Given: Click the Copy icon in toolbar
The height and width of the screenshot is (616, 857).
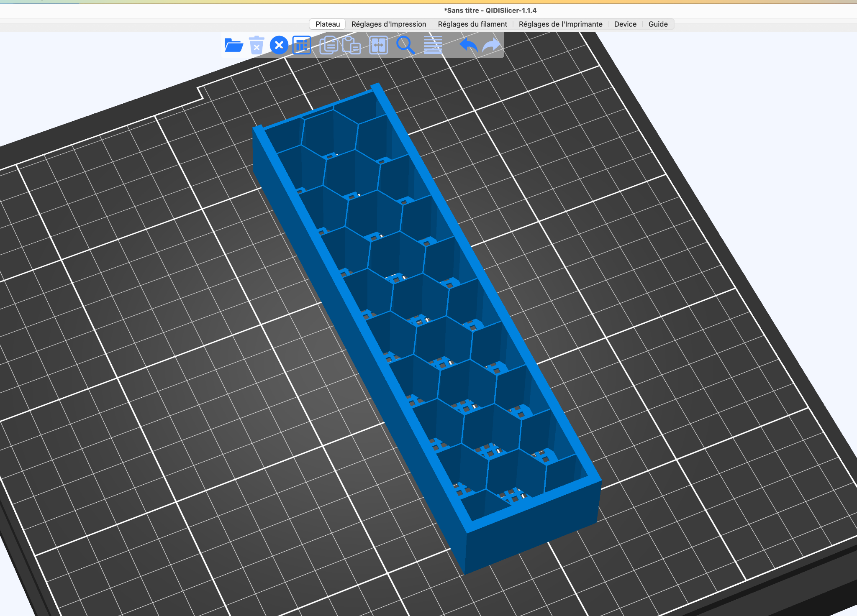Looking at the screenshot, I should pyautogui.click(x=328, y=45).
